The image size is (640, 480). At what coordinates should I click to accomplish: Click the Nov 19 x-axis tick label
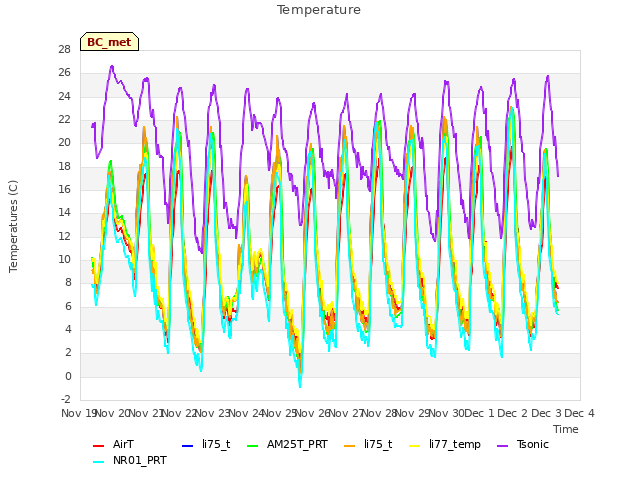[79, 413]
